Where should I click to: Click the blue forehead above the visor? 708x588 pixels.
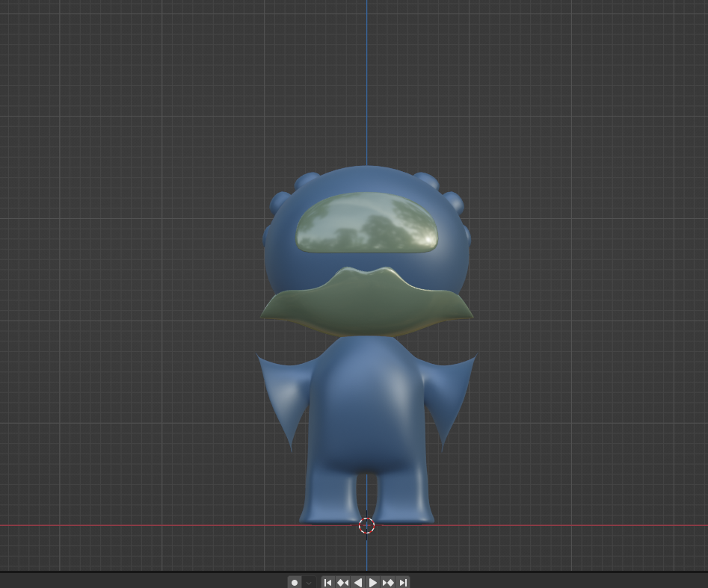pyautogui.click(x=366, y=179)
